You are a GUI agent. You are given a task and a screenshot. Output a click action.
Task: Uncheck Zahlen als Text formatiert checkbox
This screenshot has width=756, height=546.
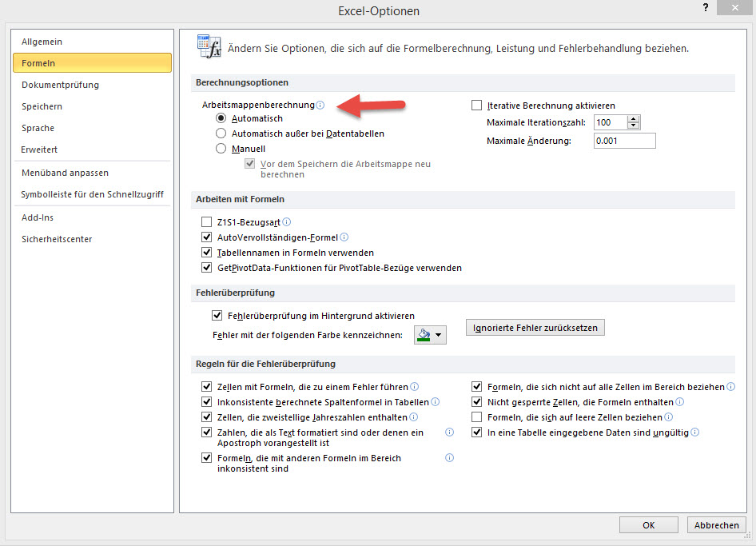coord(206,432)
